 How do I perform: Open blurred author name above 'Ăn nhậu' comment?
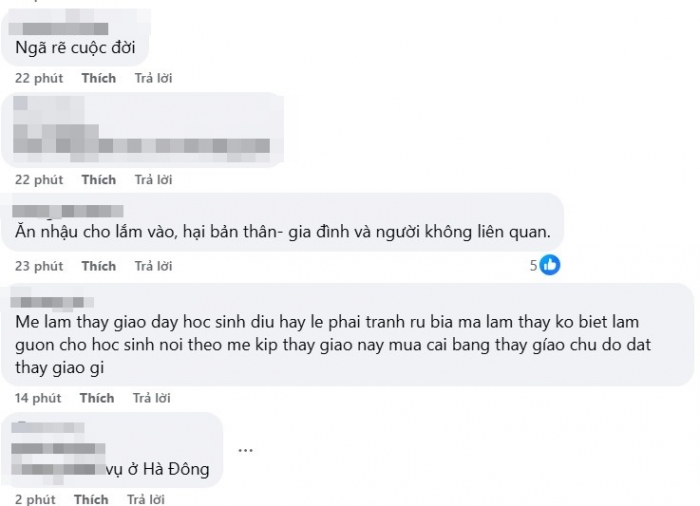point(67,210)
